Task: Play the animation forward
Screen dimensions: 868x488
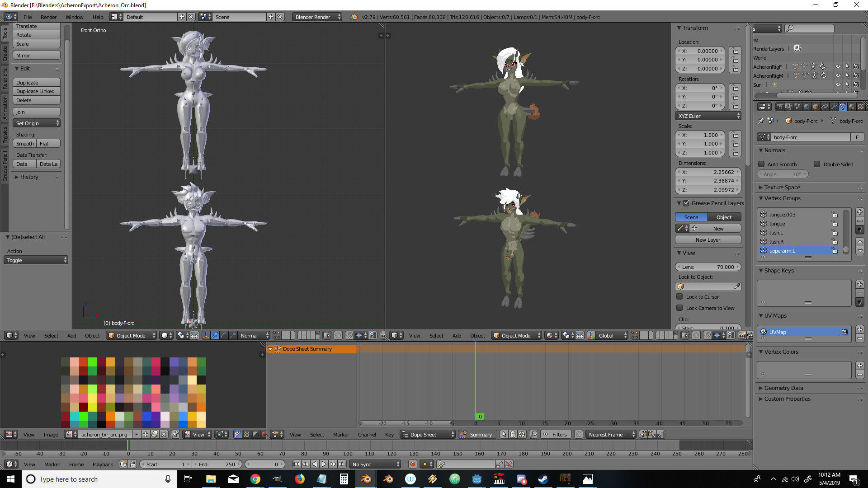Action: (324, 464)
